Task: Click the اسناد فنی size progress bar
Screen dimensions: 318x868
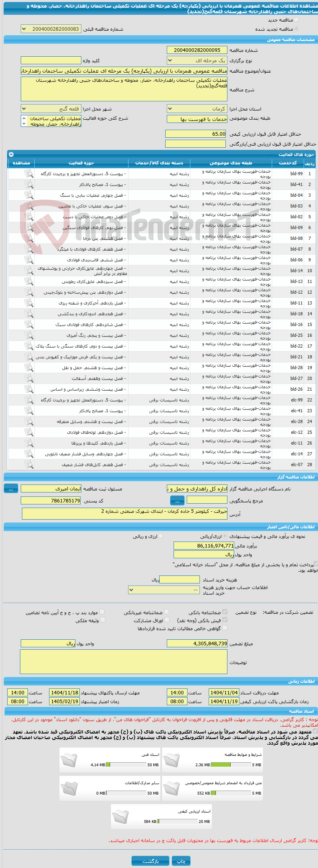Action: pos(126,765)
